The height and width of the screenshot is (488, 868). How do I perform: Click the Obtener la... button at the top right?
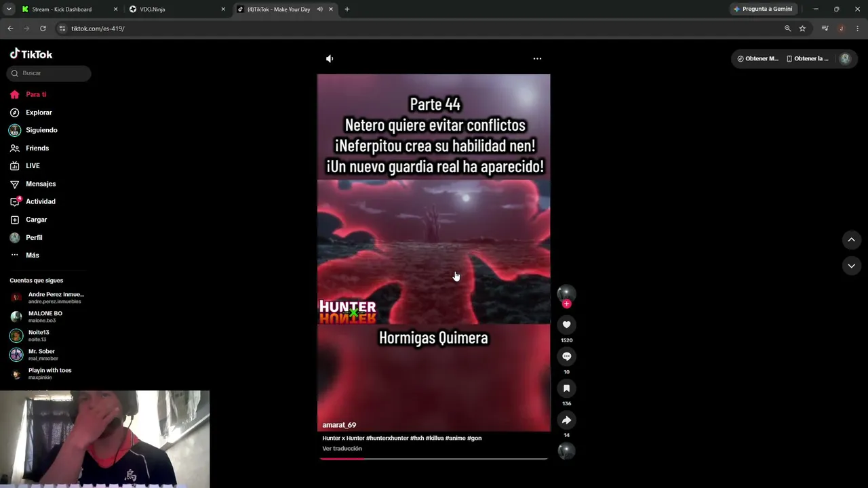point(807,59)
